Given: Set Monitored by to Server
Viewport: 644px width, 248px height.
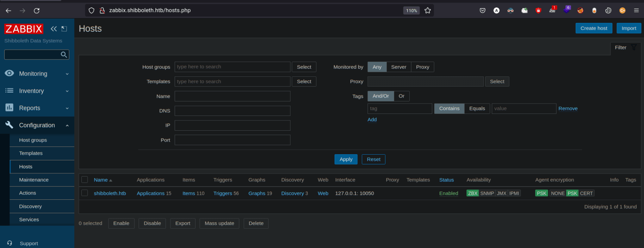Looking at the screenshot, I should (x=399, y=67).
